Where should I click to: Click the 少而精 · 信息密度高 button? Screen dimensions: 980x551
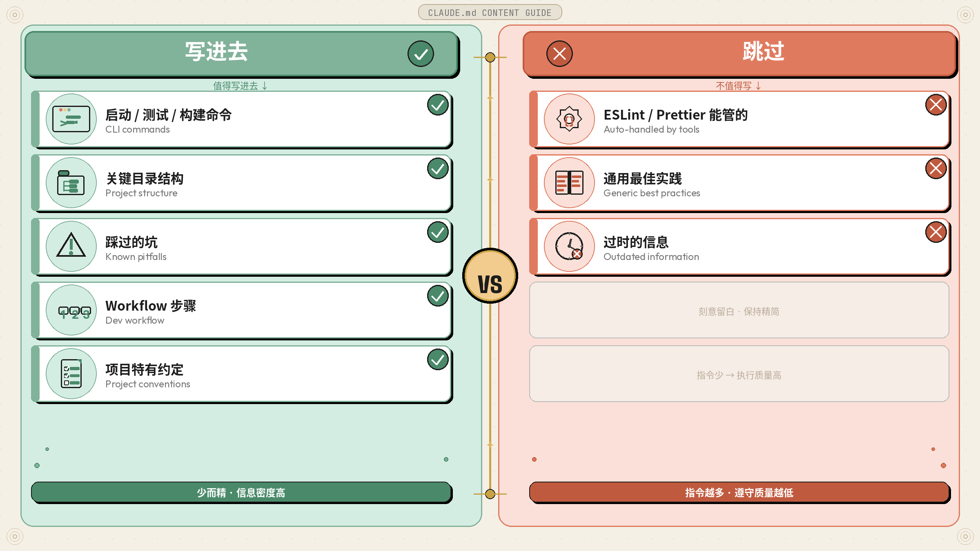241,492
